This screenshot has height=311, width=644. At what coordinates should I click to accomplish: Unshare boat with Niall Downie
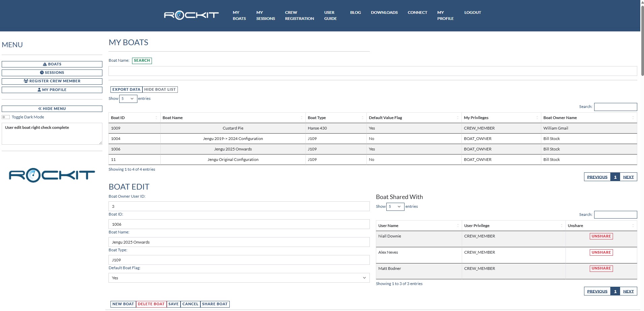[601, 236]
